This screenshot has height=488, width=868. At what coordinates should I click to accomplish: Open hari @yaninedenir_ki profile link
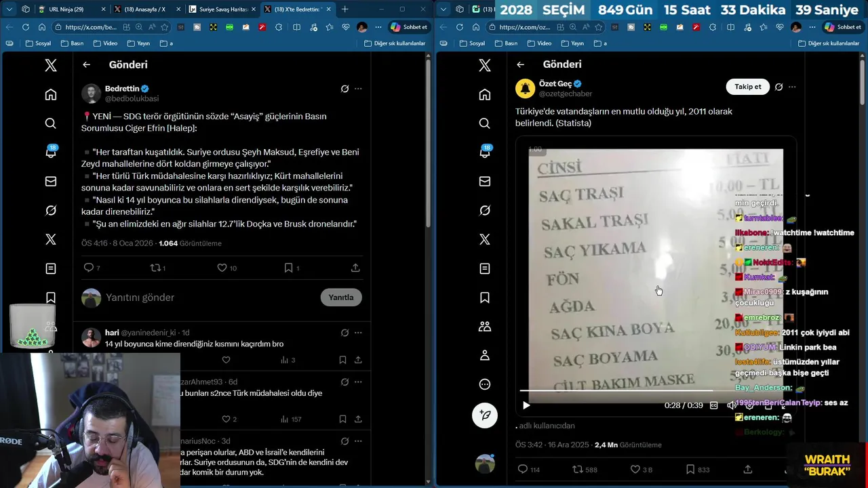[141, 333]
